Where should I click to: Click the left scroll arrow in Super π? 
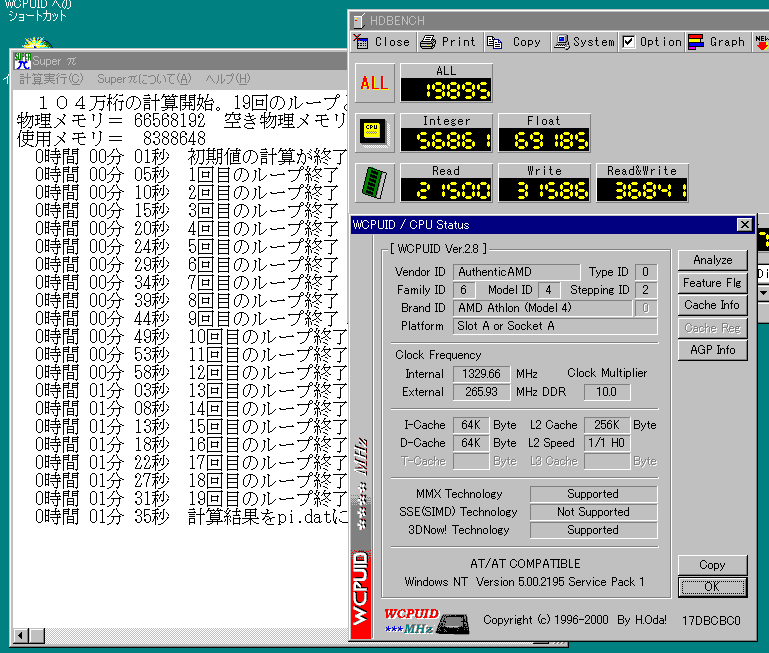tap(21, 636)
